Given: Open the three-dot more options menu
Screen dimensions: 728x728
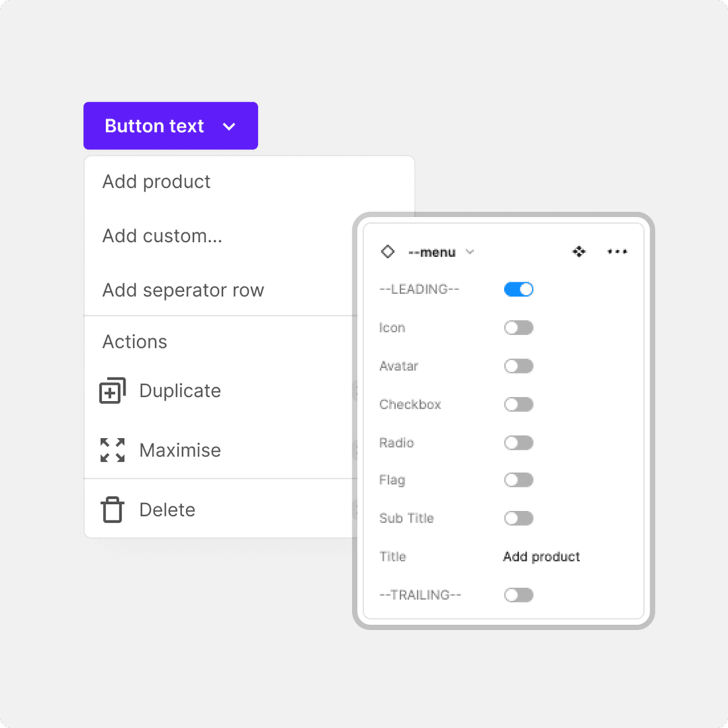Looking at the screenshot, I should tap(617, 251).
